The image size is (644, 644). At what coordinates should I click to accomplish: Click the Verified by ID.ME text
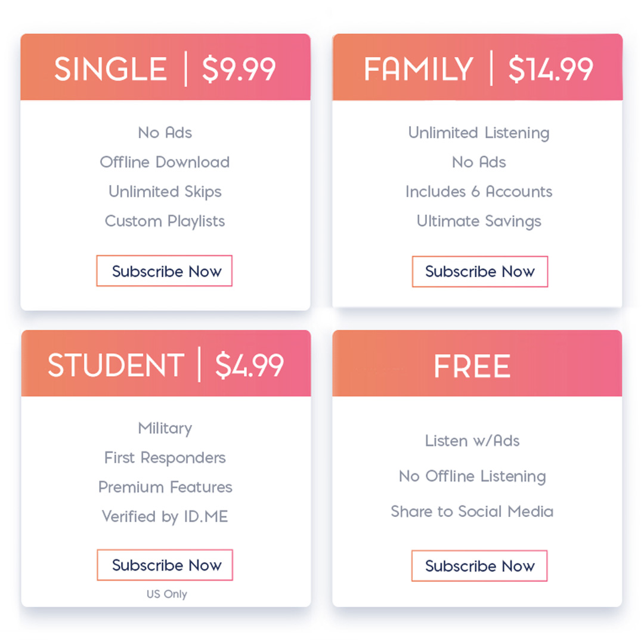click(165, 516)
